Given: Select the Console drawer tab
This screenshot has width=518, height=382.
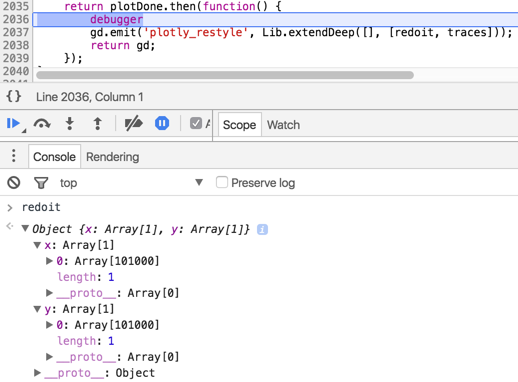Looking at the screenshot, I should [x=54, y=157].
